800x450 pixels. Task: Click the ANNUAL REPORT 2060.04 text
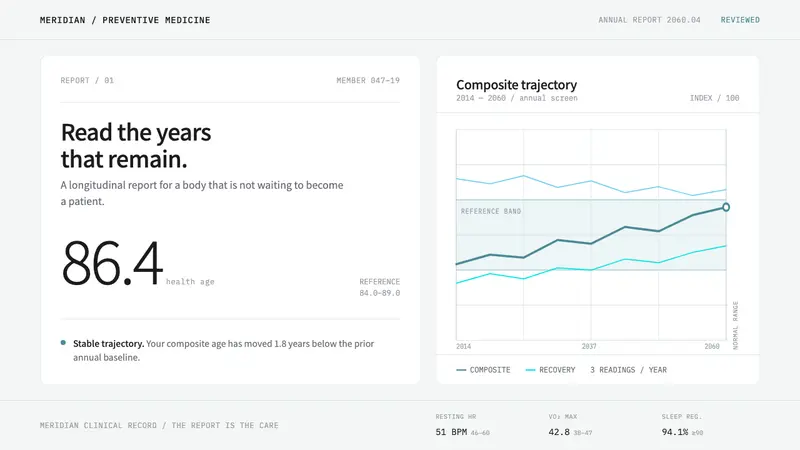coord(649,20)
